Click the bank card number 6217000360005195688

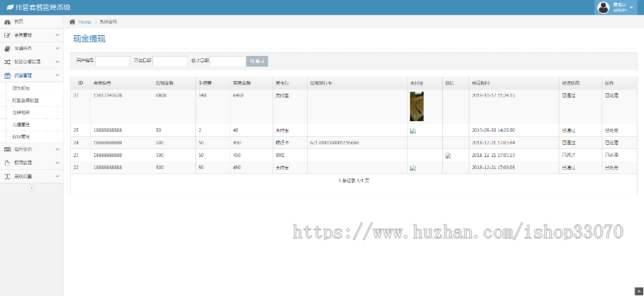[335, 143]
